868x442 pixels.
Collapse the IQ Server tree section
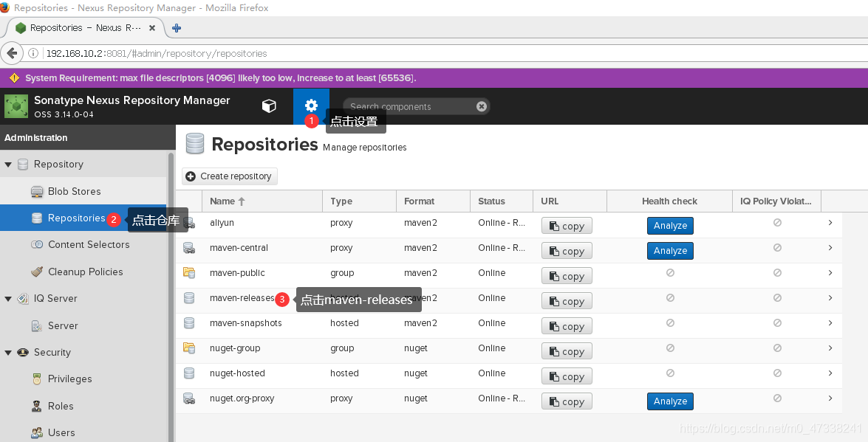[8, 299]
